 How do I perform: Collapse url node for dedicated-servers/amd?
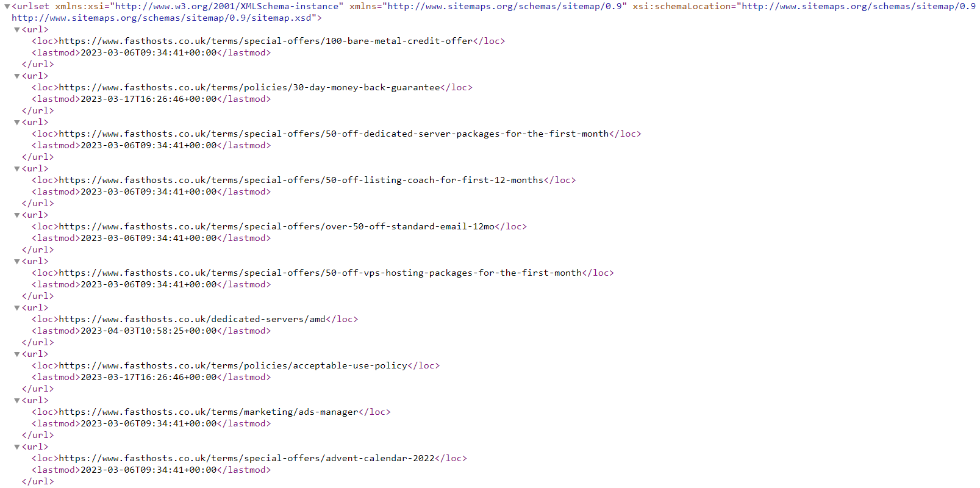17,308
